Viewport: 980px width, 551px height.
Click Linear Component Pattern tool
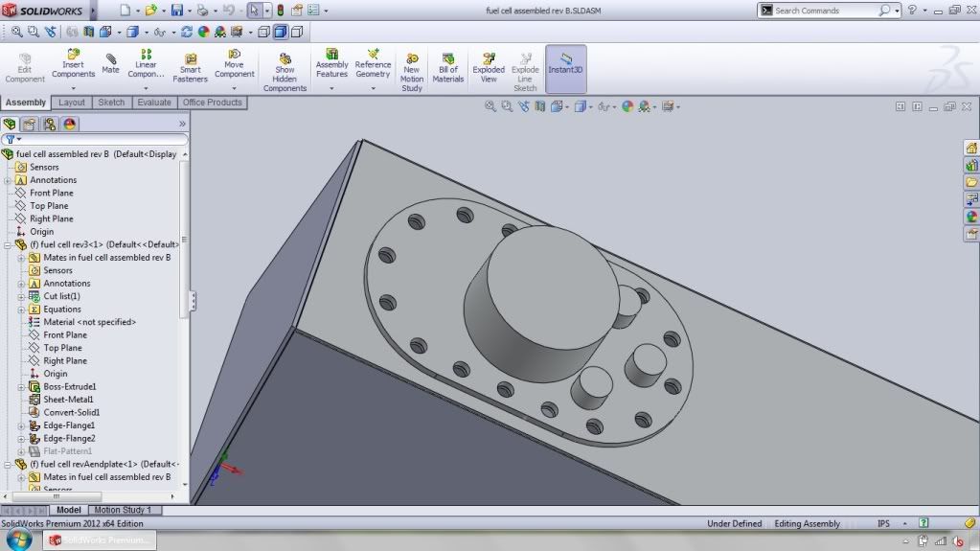point(146,63)
